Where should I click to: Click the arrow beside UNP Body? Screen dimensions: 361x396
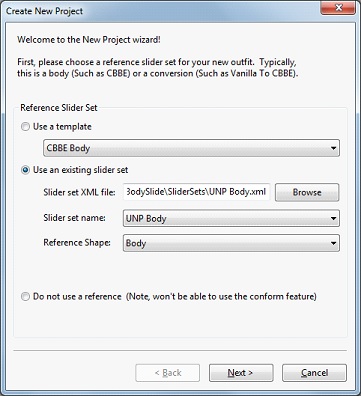[333, 218]
